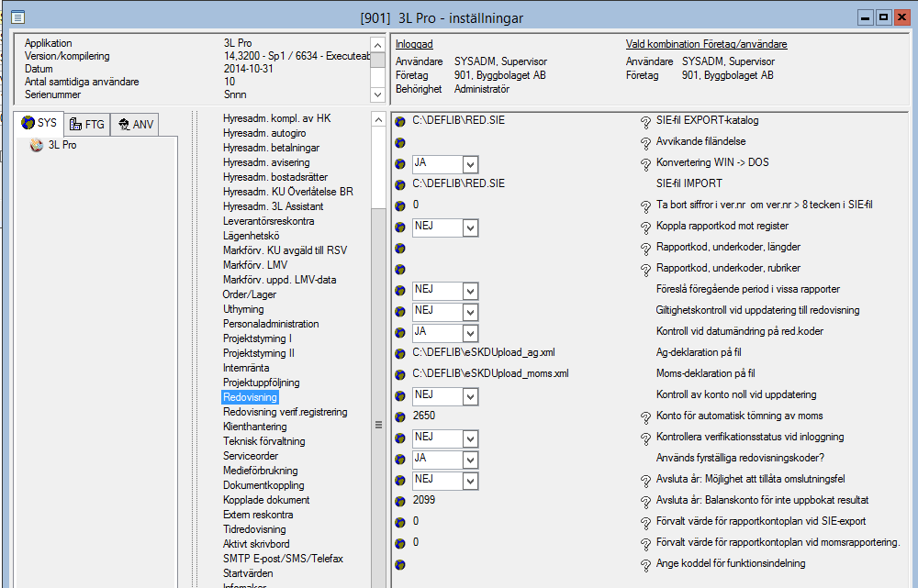Screen dimensions: 918x588
Task: Open help for Kontrollera verifikationsstatus vid inloggning
Action: pos(645,438)
